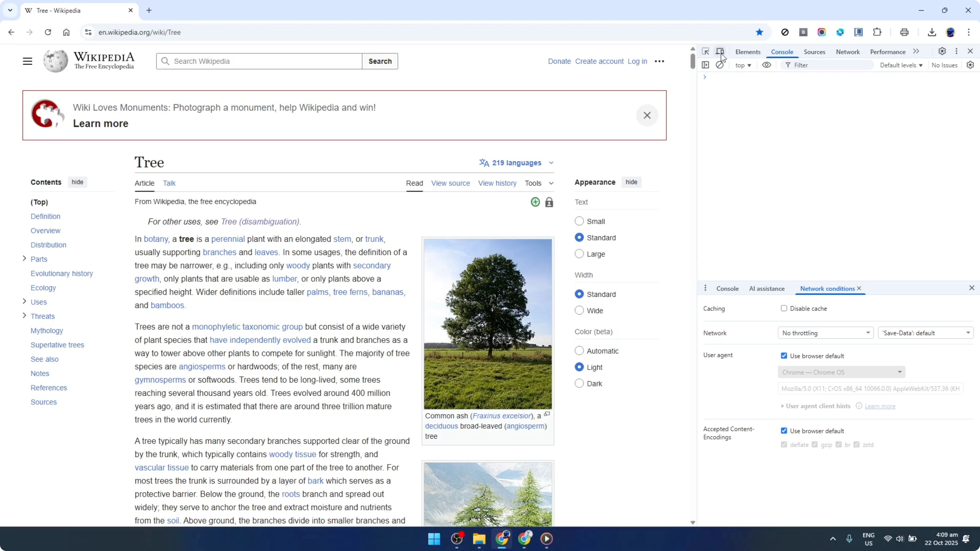Image resolution: width=980 pixels, height=551 pixels.
Task: Clear the DevTools console
Action: 720,65
